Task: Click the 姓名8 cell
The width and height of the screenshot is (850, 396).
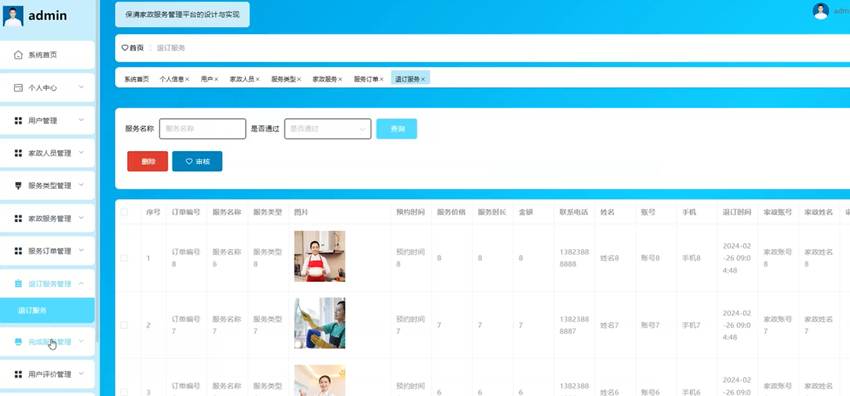Action: 609,258
